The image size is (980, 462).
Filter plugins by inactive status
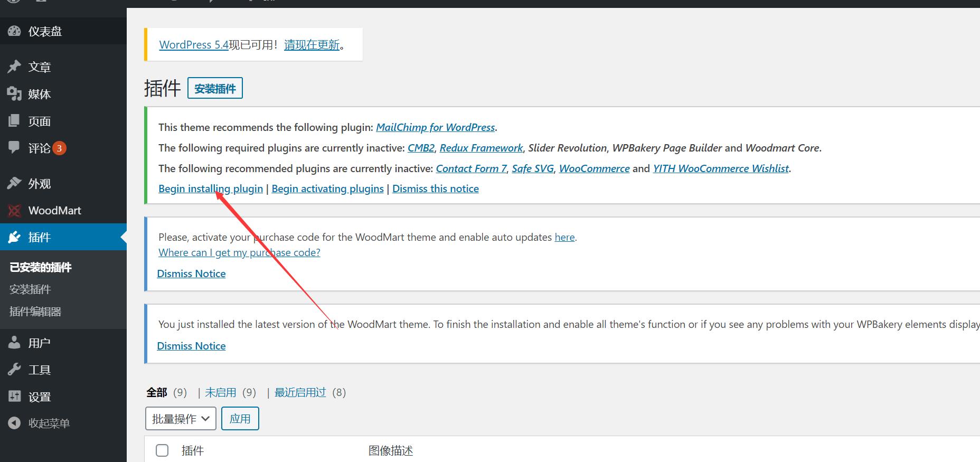(x=220, y=392)
